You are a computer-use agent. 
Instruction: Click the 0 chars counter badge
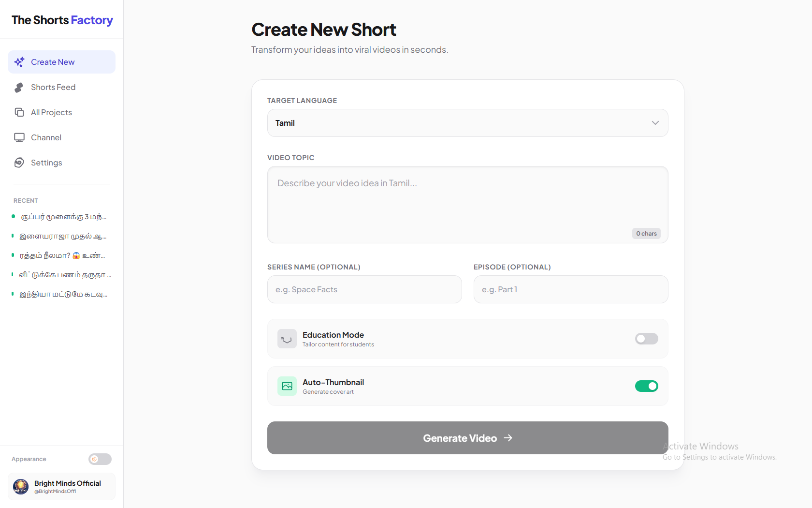point(646,233)
